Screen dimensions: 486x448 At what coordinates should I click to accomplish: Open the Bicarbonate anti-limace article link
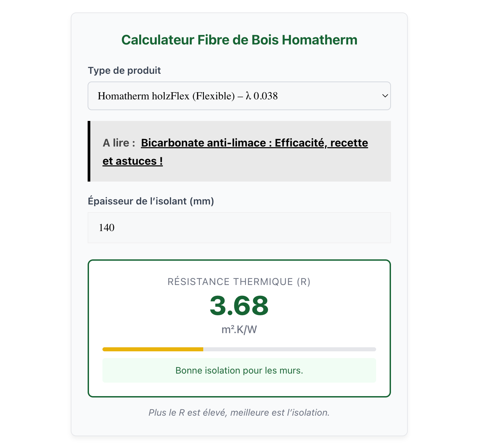pos(254,143)
